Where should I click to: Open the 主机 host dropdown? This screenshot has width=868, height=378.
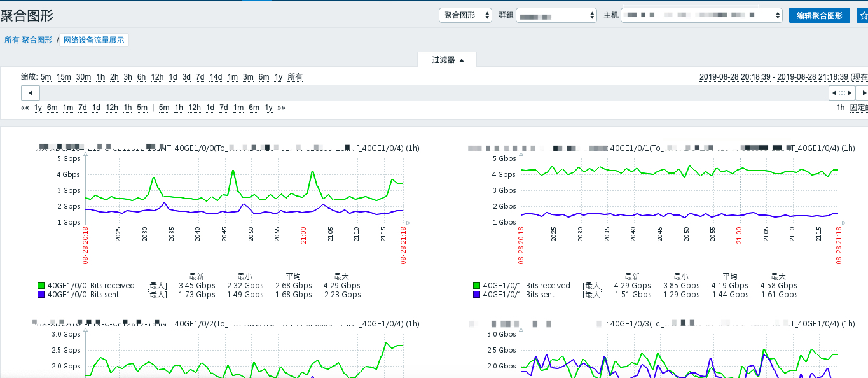click(701, 15)
